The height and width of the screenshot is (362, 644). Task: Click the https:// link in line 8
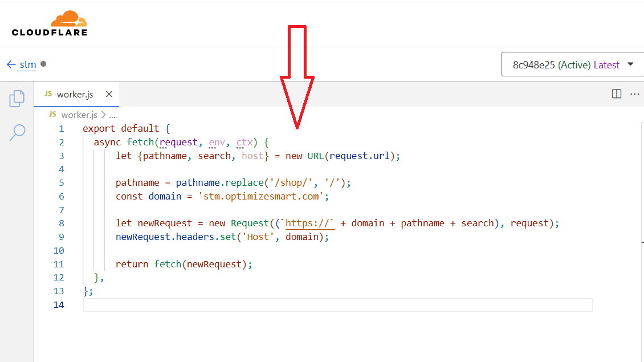(x=309, y=223)
